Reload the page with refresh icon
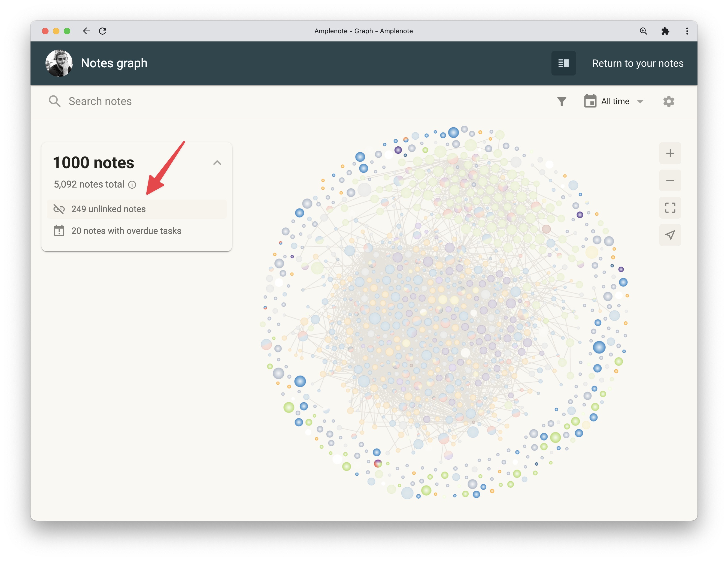728x561 pixels. tap(103, 31)
